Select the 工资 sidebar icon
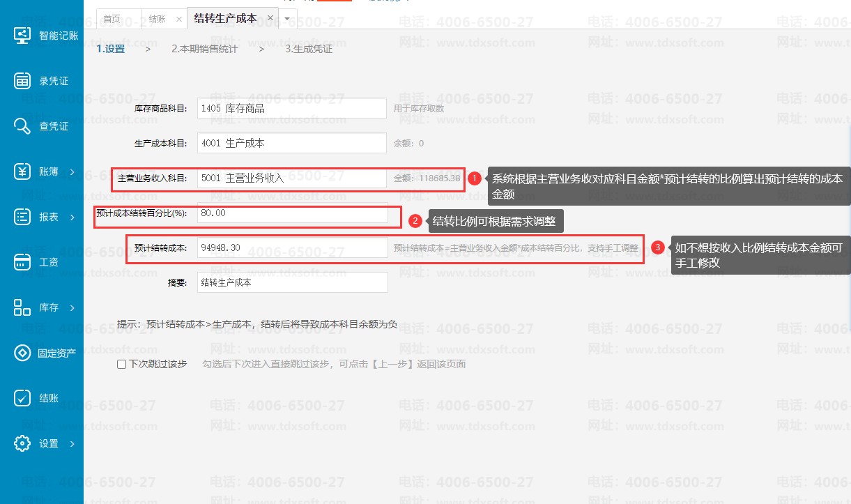Image resolution: width=851 pixels, height=504 pixels. click(x=22, y=262)
